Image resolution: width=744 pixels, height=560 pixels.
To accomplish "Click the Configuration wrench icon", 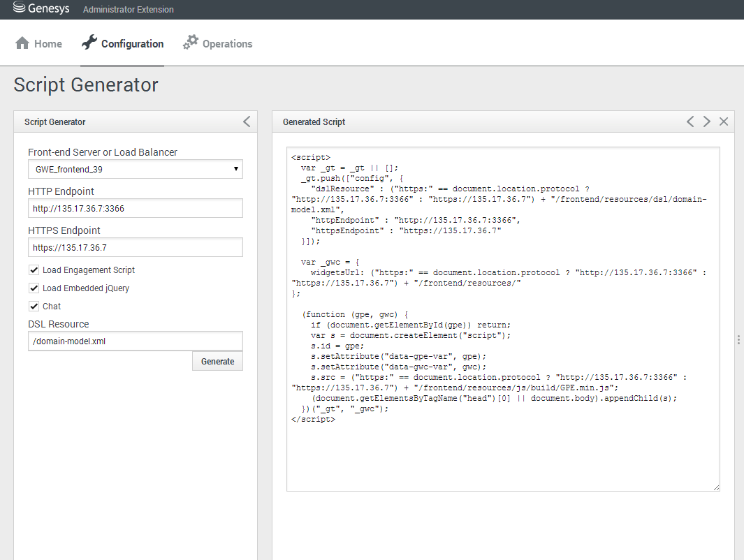I will 89,43.
